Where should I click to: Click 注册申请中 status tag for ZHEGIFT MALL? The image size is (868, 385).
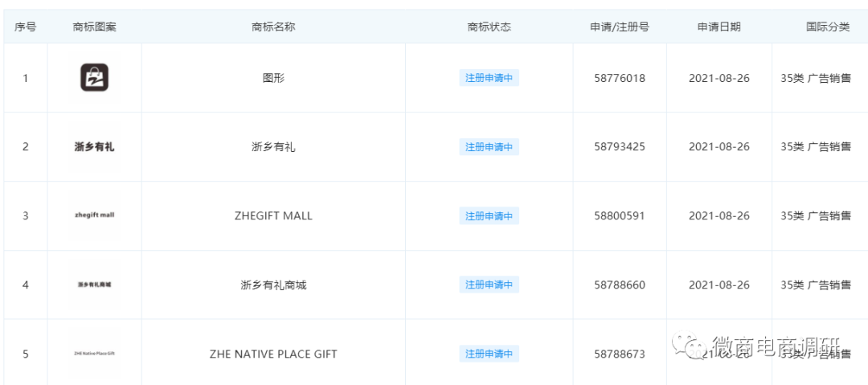pyautogui.click(x=489, y=216)
